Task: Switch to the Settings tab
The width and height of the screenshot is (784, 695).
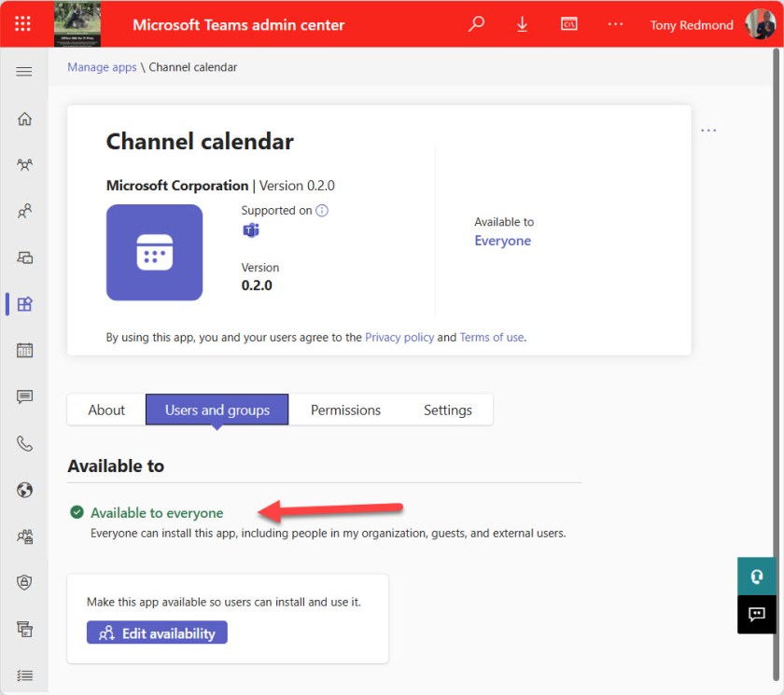Action: 447,410
